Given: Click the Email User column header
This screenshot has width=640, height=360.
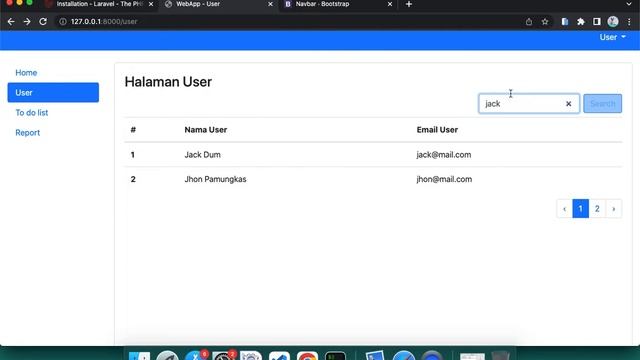Looking at the screenshot, I should (x=437, y=130).
